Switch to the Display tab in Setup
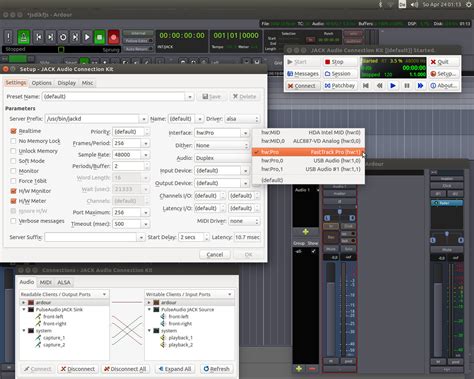This screenshot has width=474, height=379. tap(67, 83)
